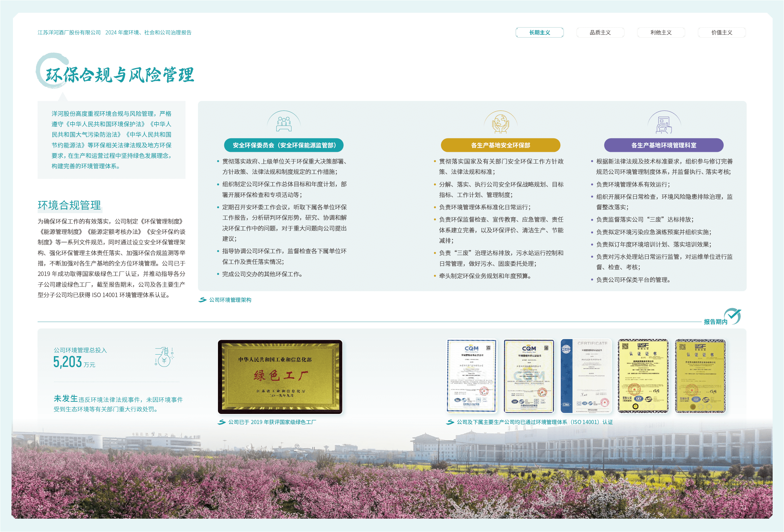
Task: Go to the 价值主义 tab
Action: coord(721,33)
